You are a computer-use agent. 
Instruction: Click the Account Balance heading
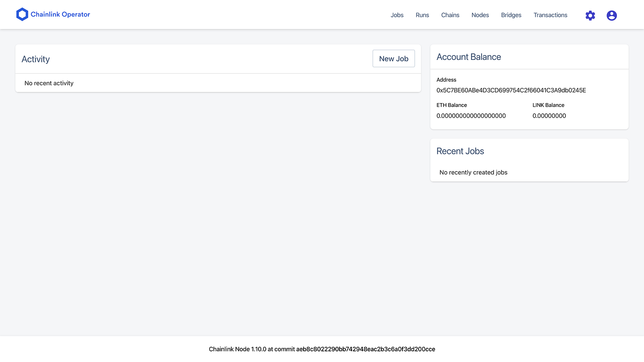coord(469,57)
